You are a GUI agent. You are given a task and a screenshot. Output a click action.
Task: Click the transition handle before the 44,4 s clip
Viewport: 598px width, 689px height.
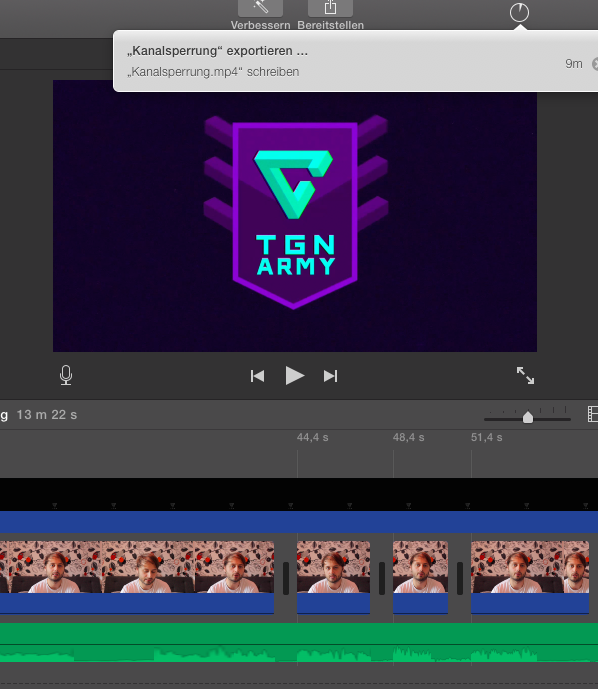286,578
